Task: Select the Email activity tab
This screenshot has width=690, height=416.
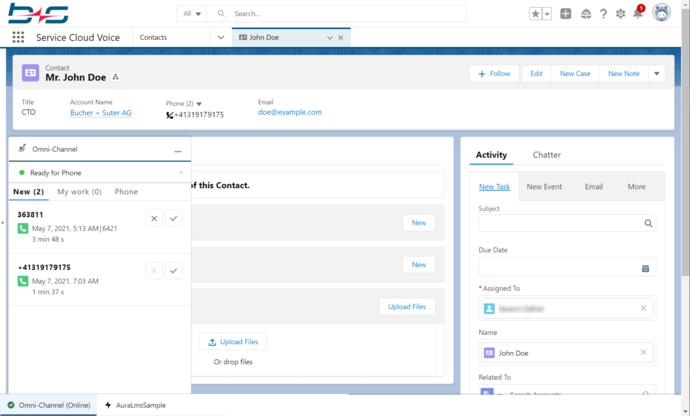Action: point(594,187)
